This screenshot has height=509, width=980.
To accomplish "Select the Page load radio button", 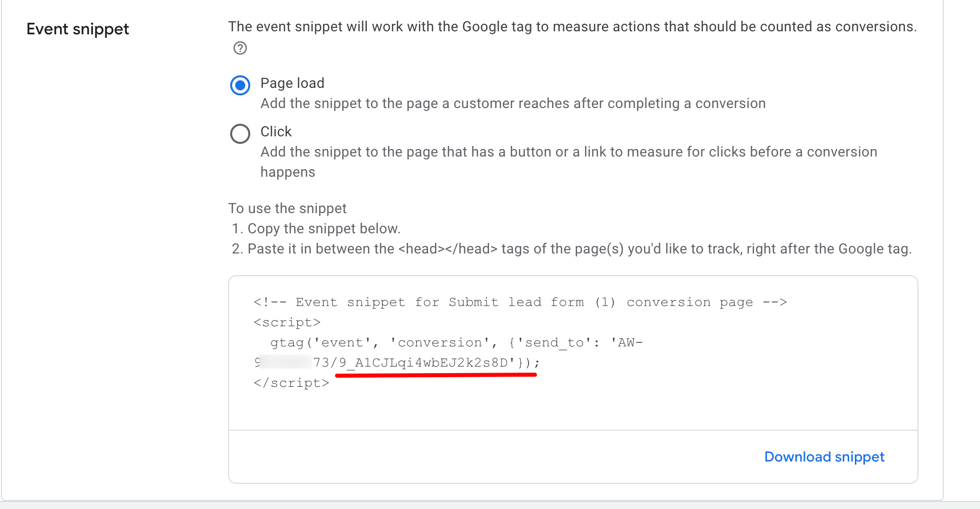I will coord(240,85).
